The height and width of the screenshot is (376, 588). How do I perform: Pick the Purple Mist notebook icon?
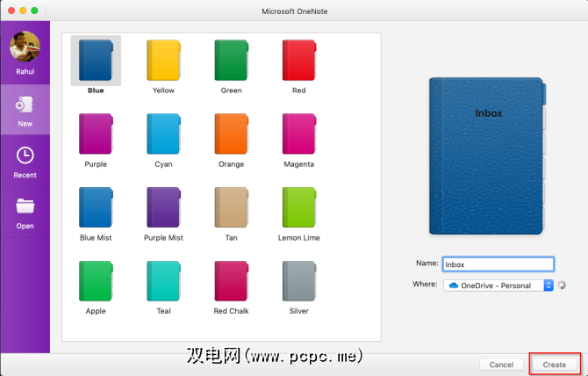point(163,207)
